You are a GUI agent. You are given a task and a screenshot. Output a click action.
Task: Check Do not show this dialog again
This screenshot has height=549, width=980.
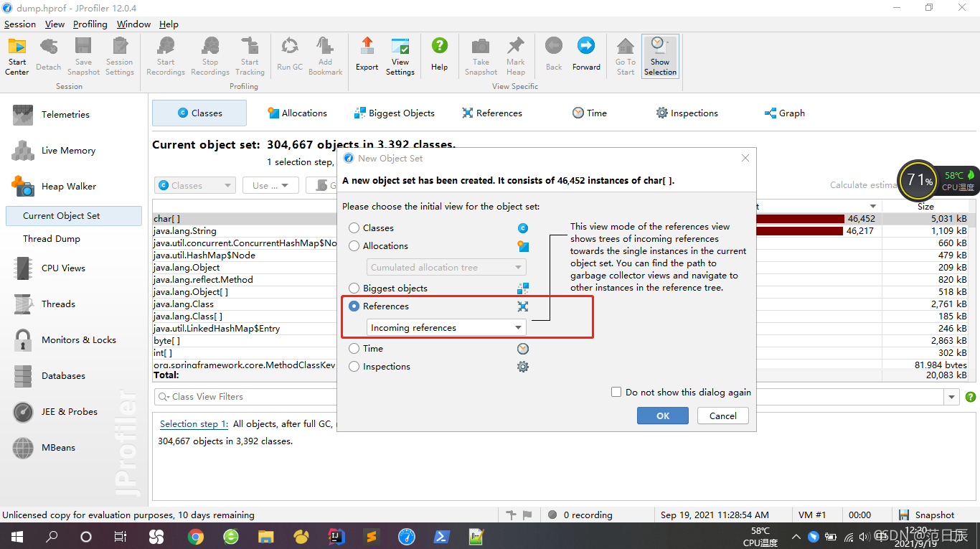point(616,392)
